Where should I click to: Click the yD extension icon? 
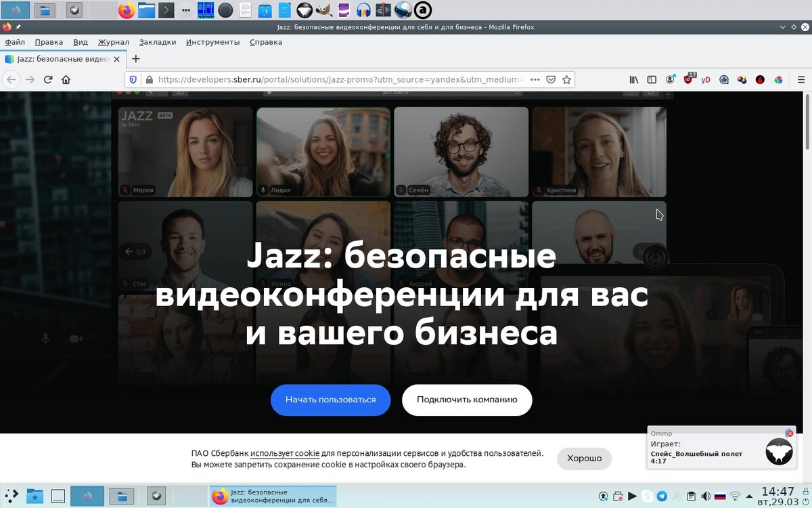[706, 79]
